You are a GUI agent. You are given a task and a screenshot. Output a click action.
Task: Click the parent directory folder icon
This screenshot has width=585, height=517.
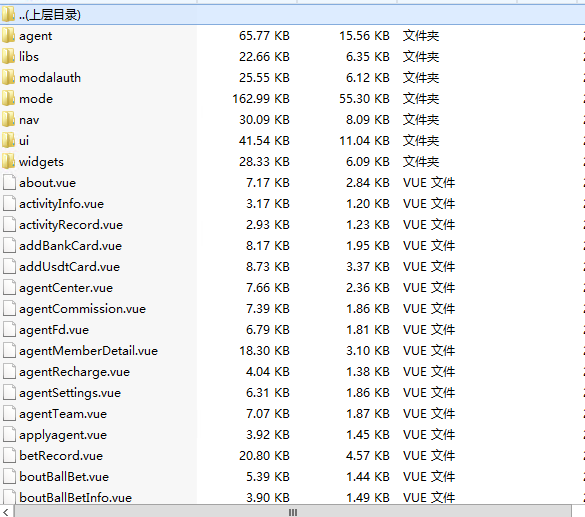pos(9,14)
